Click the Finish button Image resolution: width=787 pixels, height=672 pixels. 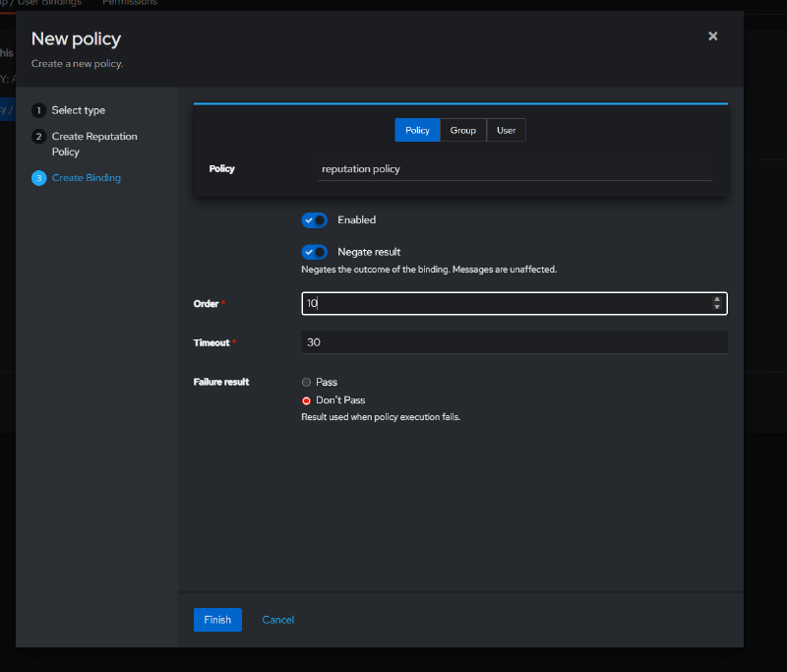tap(217, 620)
